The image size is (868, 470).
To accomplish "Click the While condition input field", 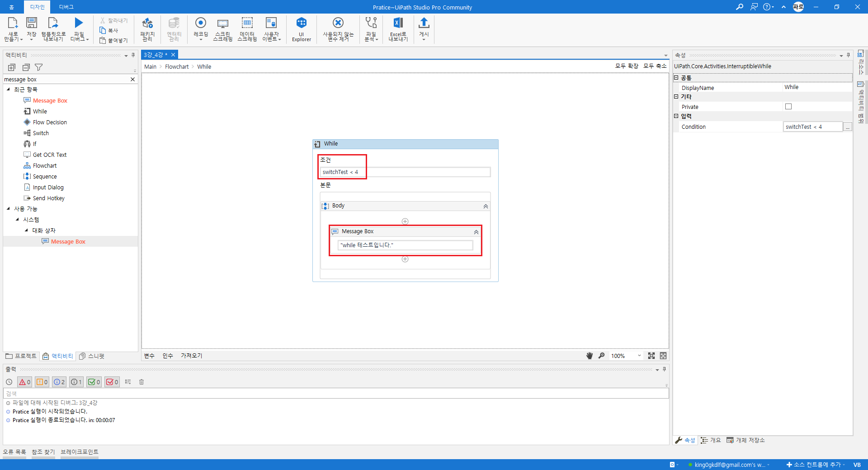I will pyautogui.click(x=405, y=172).
